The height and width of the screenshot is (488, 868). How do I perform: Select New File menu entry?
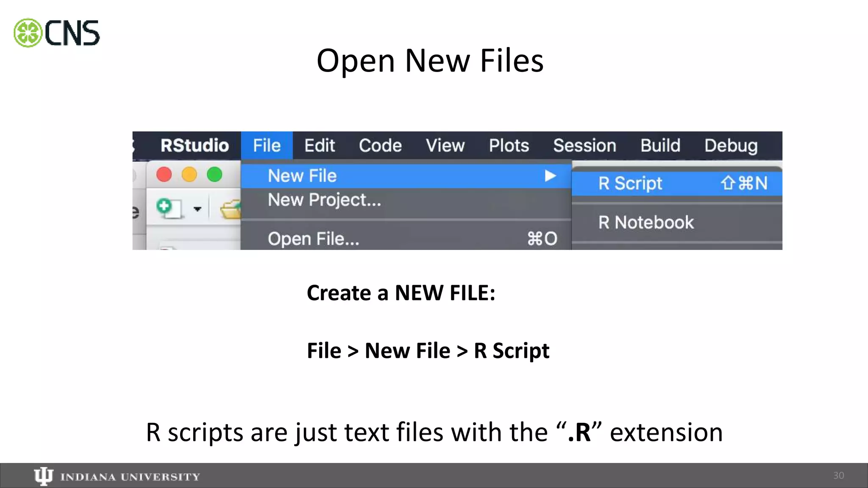[406, 176]
